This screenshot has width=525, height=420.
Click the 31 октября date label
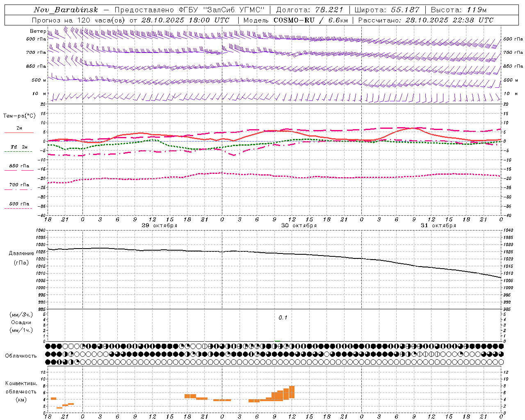(x=438, y=226)
